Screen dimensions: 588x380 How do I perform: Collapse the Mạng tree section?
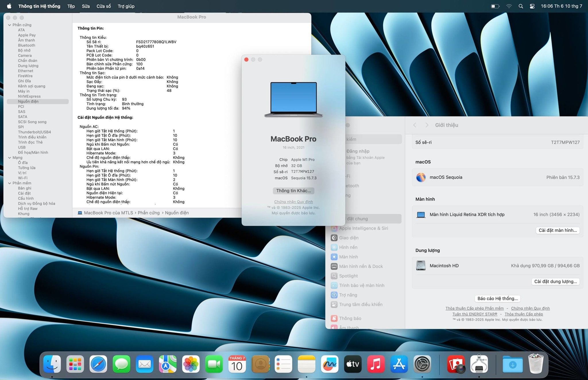[9, 158]
